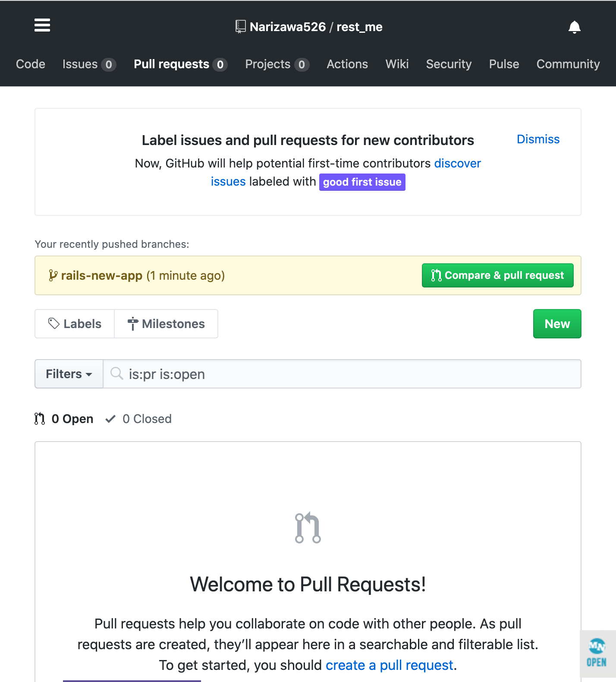Click the good first issue label

pos(362,182)
